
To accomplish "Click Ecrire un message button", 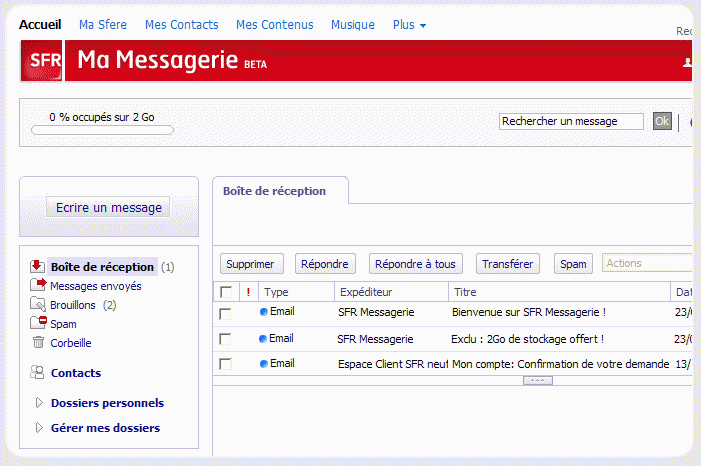I will [x=108, y=208].
